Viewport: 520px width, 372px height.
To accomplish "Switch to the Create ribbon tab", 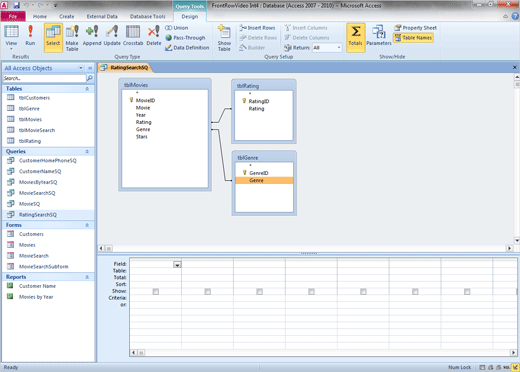I will point(67,16).
